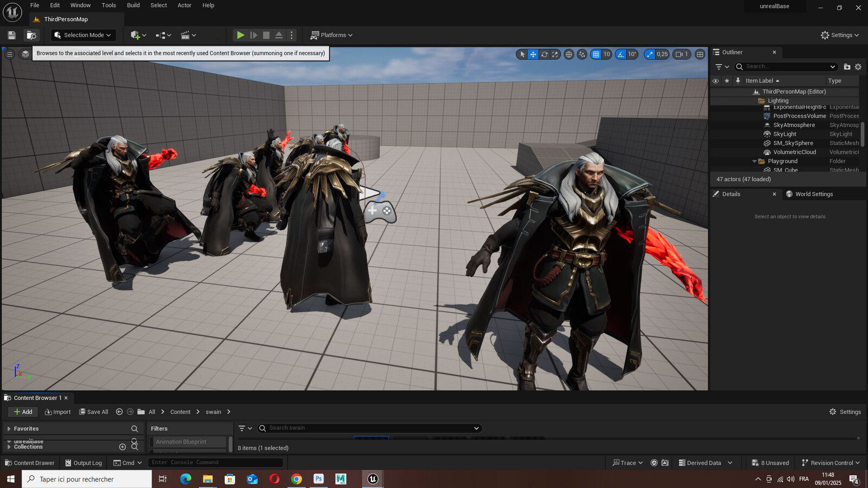Select the SkyLight actor row
Viewport: 868px width, 488px height.
click(785, 134)
